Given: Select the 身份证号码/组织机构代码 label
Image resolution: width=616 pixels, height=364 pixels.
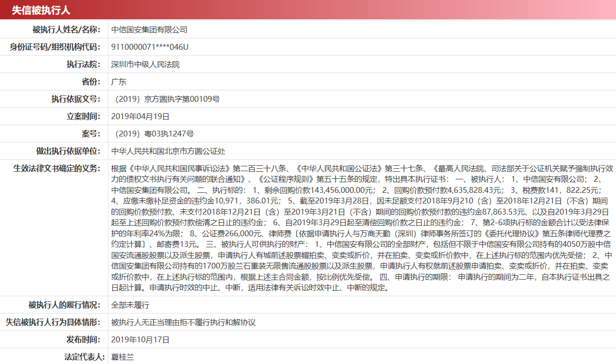Looking at the screenshot, I should (55, 47).
